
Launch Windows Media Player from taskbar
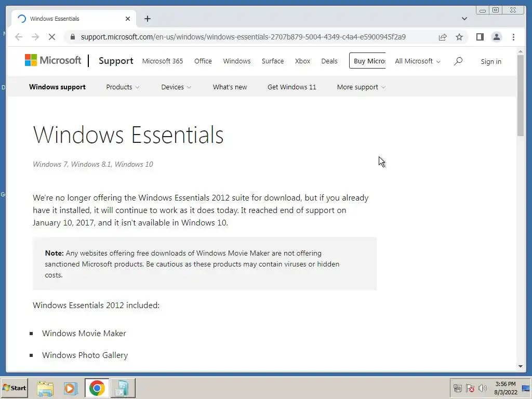[x=71, y=388]
